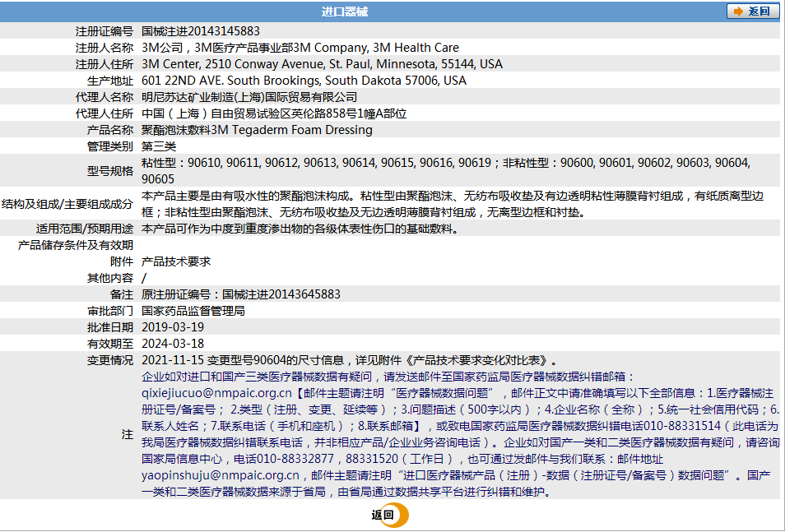Click the 型号规格 label
This screenshot has width=785, height=532.
[x=110, y=171]
